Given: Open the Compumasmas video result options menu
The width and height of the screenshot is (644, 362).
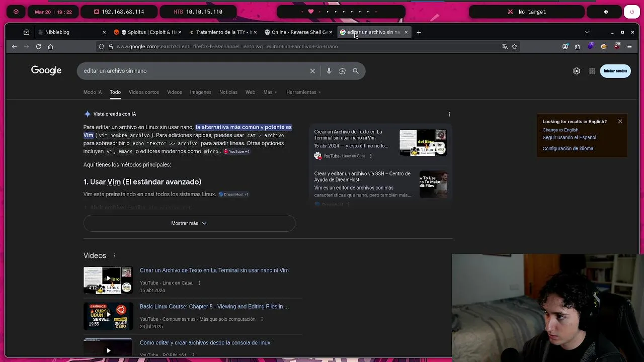Looking at the screenshot, I should click(x=262, y=319).
